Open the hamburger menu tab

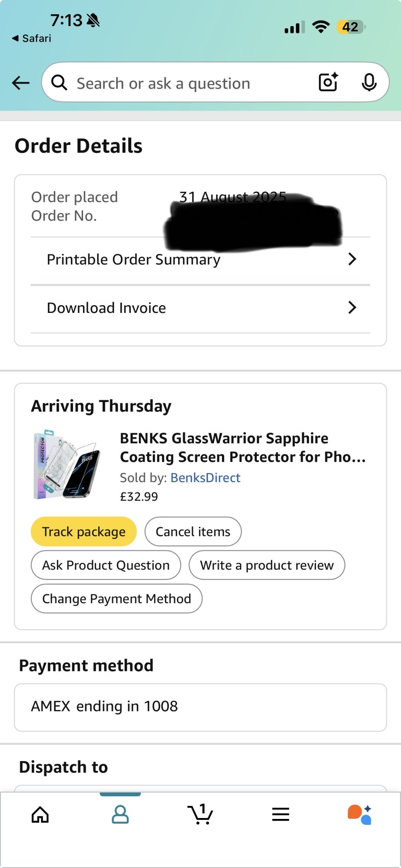[281, 814]
